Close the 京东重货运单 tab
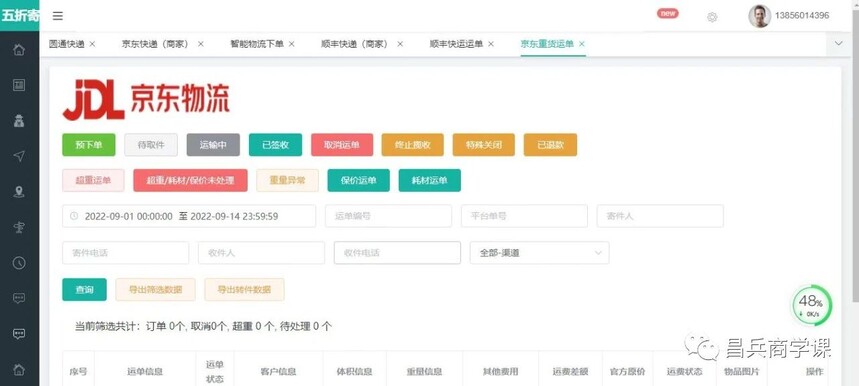Viewport: 859px width, 386px height. [582, 44]
